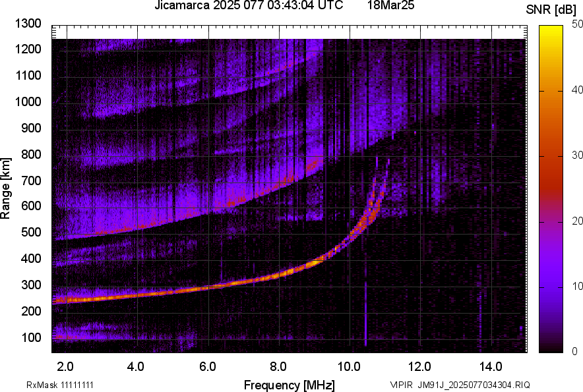Click the brightest yellow trace peak near 9 MHz
The width and height of the screenshot is (583, 392).
coord(315,262)
